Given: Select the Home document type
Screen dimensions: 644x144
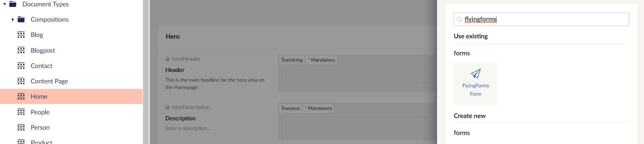Looking at the screenshot, I should 71,96.
